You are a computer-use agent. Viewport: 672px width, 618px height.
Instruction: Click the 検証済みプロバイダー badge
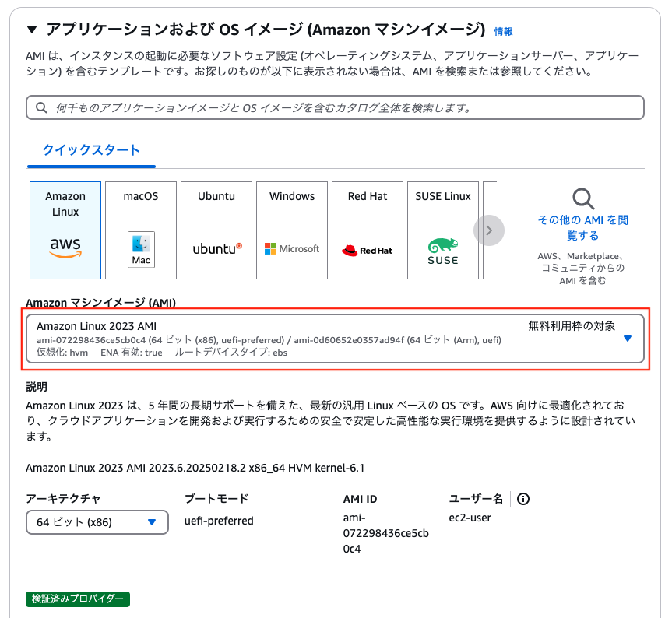pyautogui.click(x=78, y=599)
